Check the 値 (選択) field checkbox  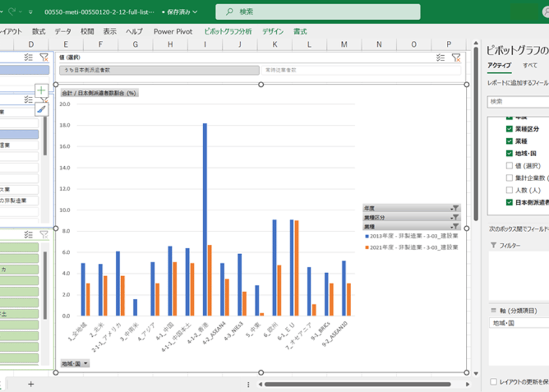(x=509, y=166)
